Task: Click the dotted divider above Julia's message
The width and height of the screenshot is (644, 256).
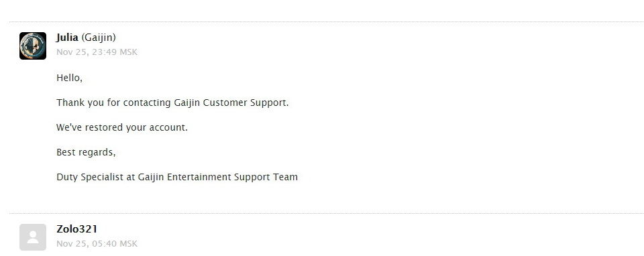Action: point(327,21)
